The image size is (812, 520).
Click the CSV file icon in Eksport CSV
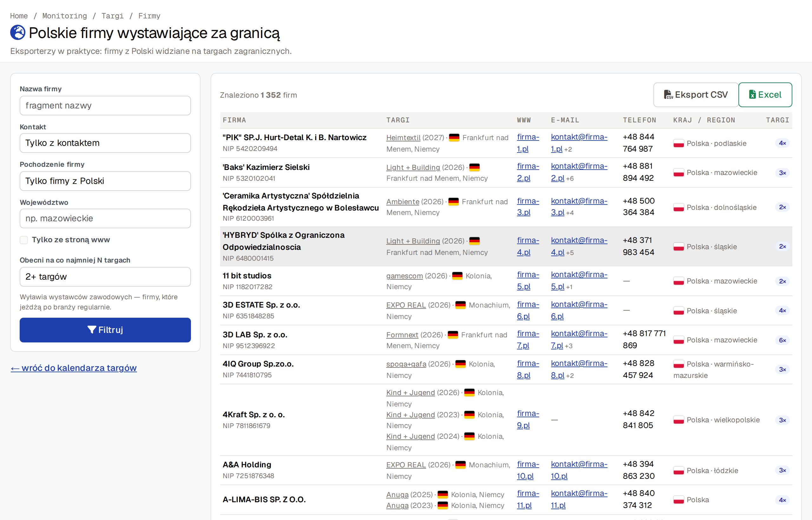[668, 95]
